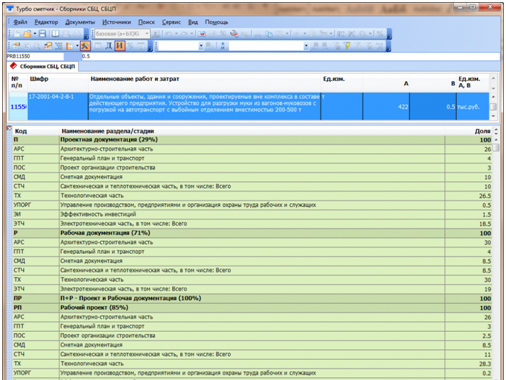The image size is (506, 380).
Task: Click the 'Наименование работ и затрат' column header
Action: (135, 79)
